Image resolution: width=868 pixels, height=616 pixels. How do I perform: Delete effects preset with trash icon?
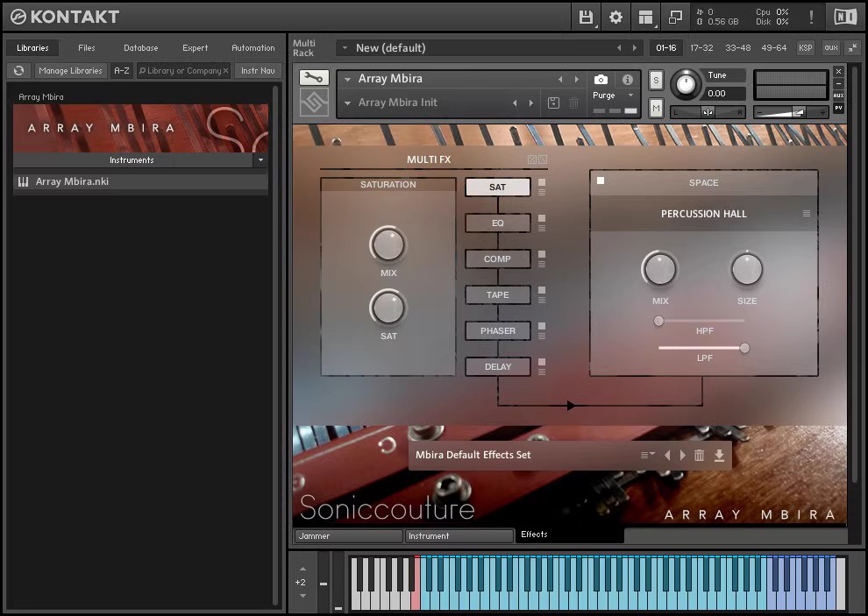pyautogui.click(x=699, y=455)
